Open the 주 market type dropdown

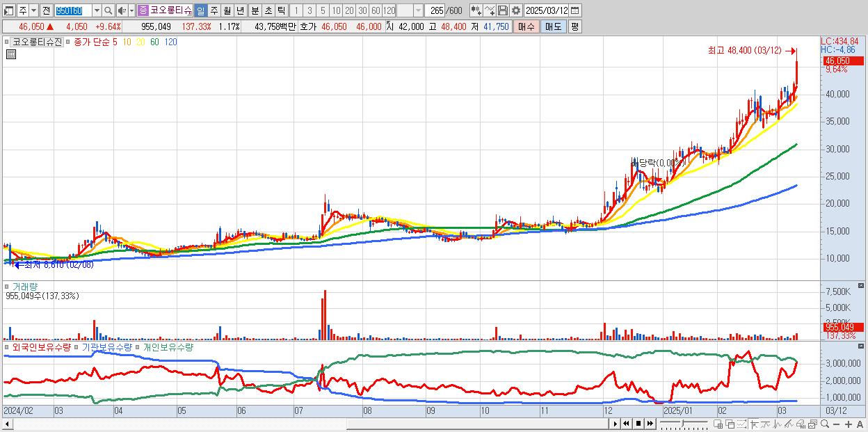point(33,10)
